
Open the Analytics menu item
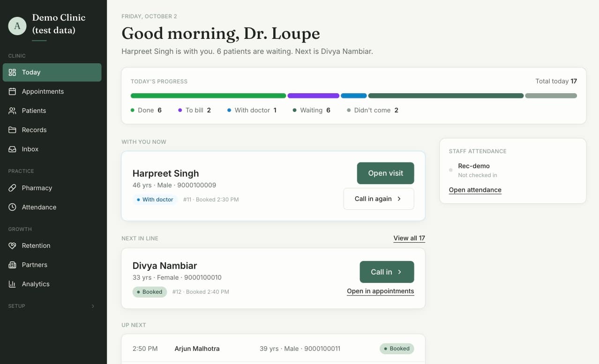point(52,284)
